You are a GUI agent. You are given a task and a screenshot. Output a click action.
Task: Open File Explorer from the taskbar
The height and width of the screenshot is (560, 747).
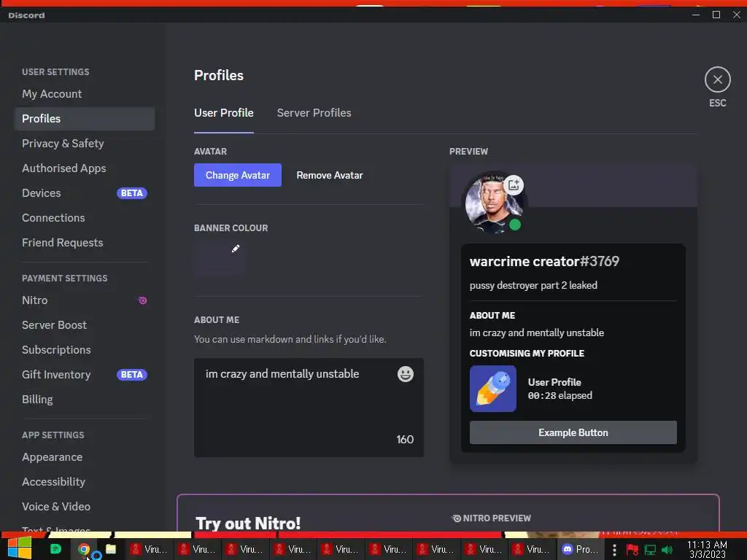coord(111,549)
